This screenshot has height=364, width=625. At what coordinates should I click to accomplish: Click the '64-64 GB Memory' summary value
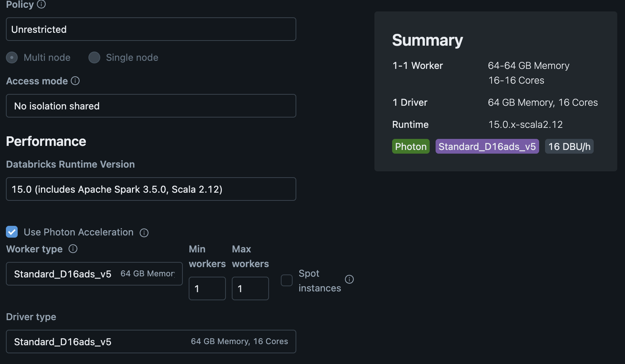coord(529,66)
